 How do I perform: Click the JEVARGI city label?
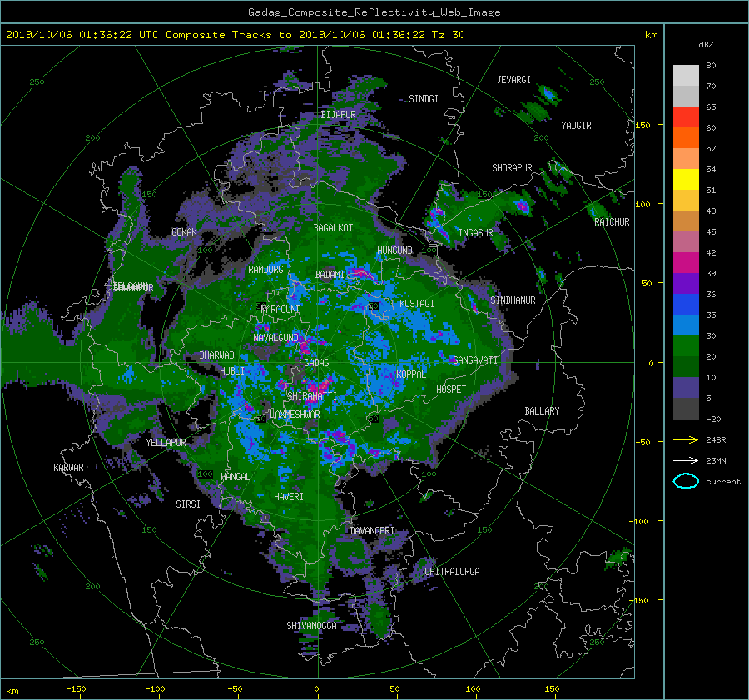tap(513, 80)
